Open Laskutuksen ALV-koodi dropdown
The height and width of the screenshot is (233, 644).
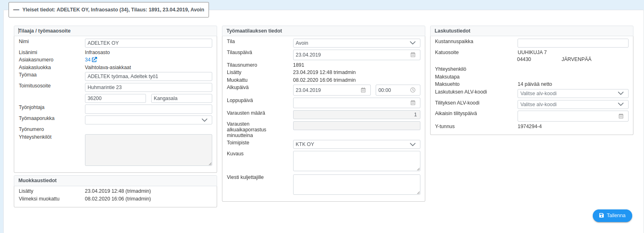click(x=573, y=94)
